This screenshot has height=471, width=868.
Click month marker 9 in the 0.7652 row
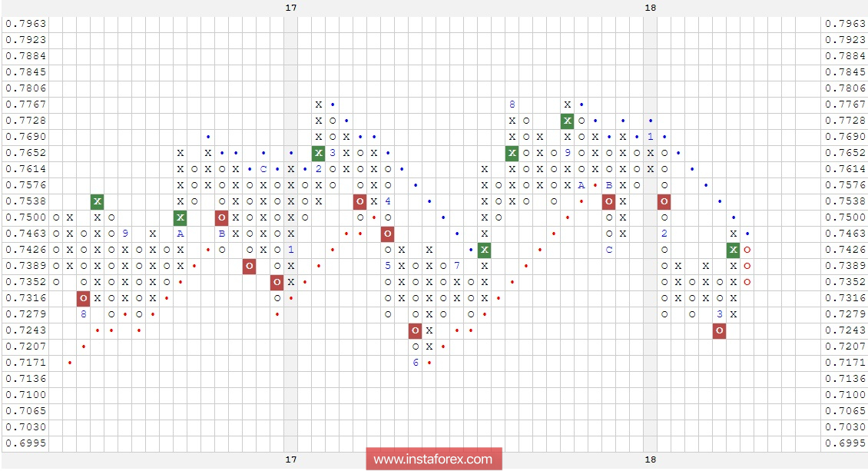pos(568,153)
